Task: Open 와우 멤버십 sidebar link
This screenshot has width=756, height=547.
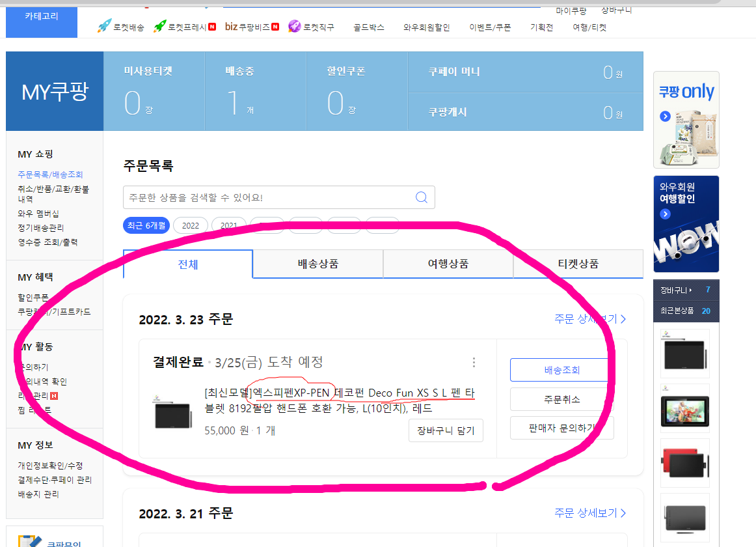Action: coord(38,214)
